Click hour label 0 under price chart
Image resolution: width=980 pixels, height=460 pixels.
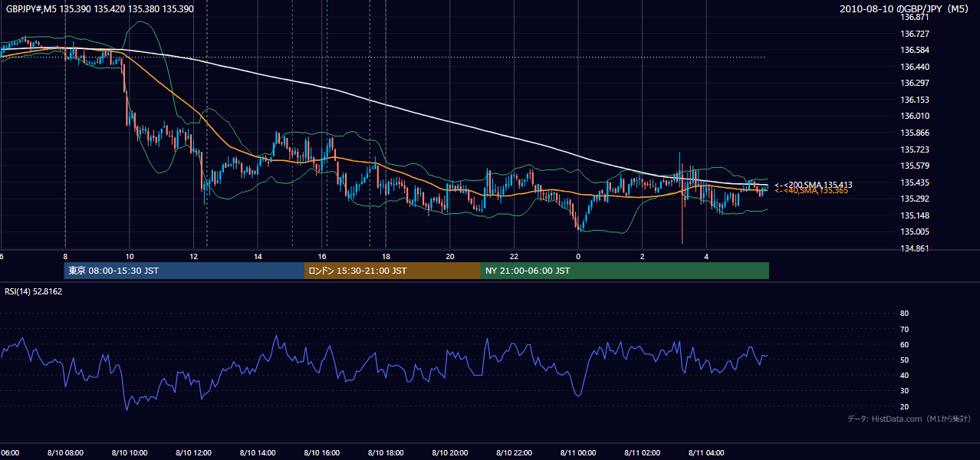(x=578, y=256)
